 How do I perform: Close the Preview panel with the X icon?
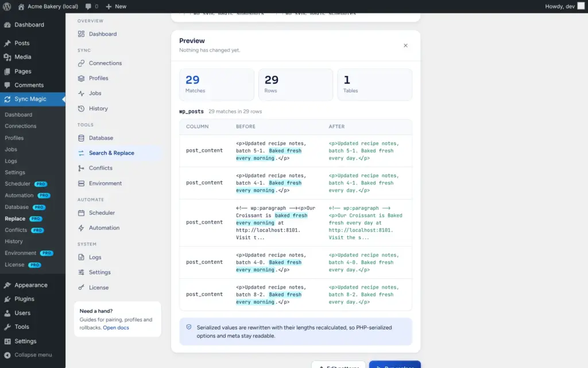(405, 45)
